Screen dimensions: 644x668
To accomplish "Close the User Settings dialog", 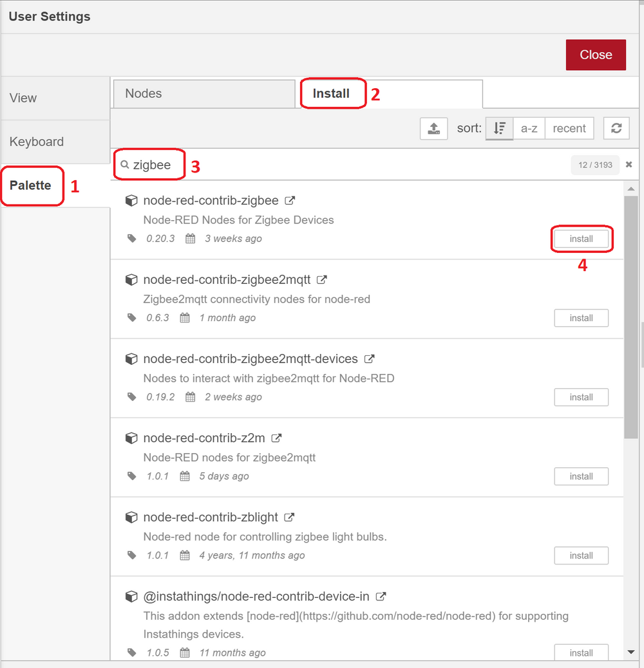I will 595,55.
